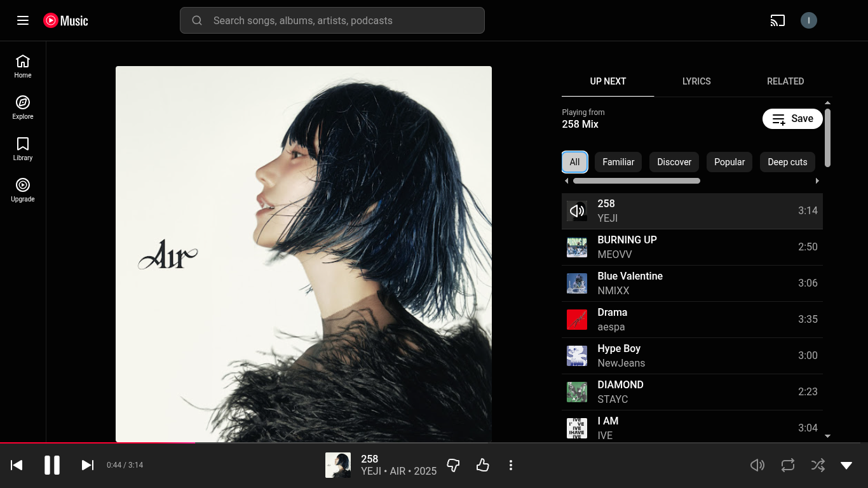Viewport: 868px width, 488px height.
Task: Click the queue scrollbar down arrow
Action: (827, 436)
